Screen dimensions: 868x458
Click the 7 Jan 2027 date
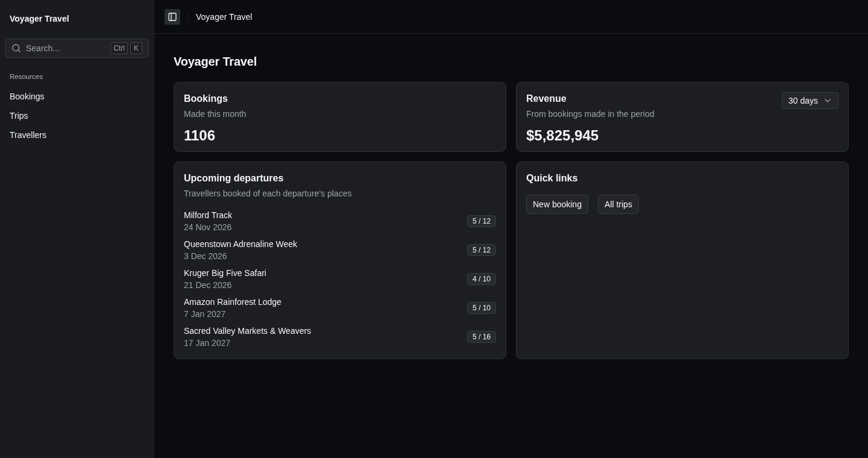coord(204,314)
